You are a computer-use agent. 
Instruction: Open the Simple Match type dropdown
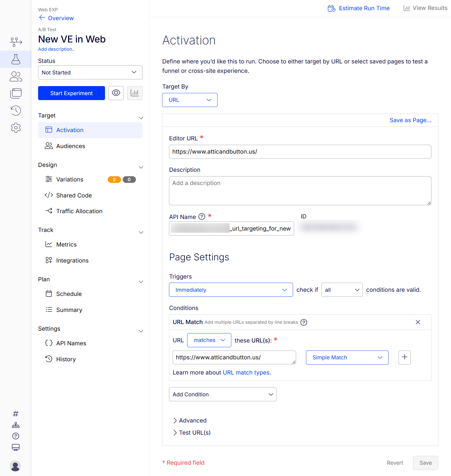point(347,357)
